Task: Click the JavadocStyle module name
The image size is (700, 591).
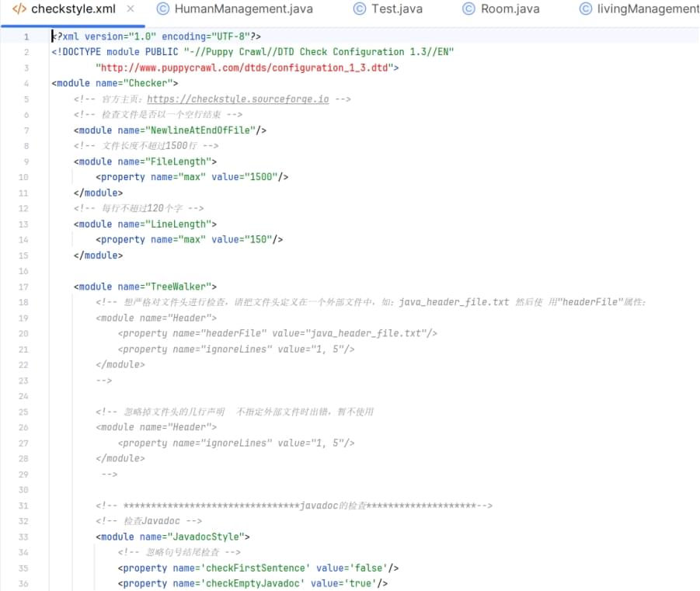Action: [209, 537]
